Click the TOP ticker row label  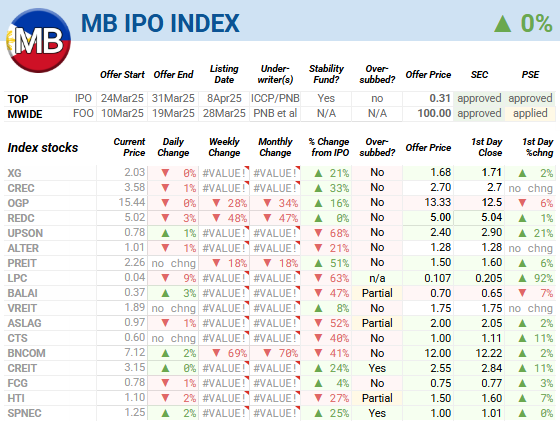[18, 99]
